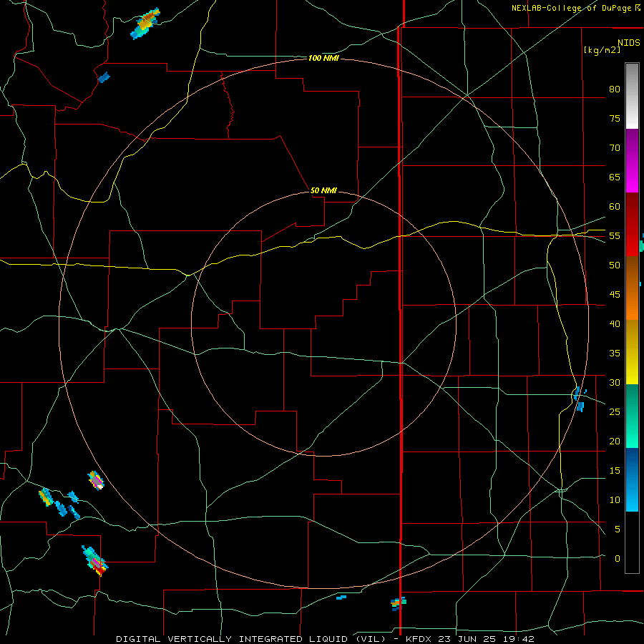This screenshot has height=644, width=644.
Task: Select the white-gray legend color band
Action: tap(632, 96)
